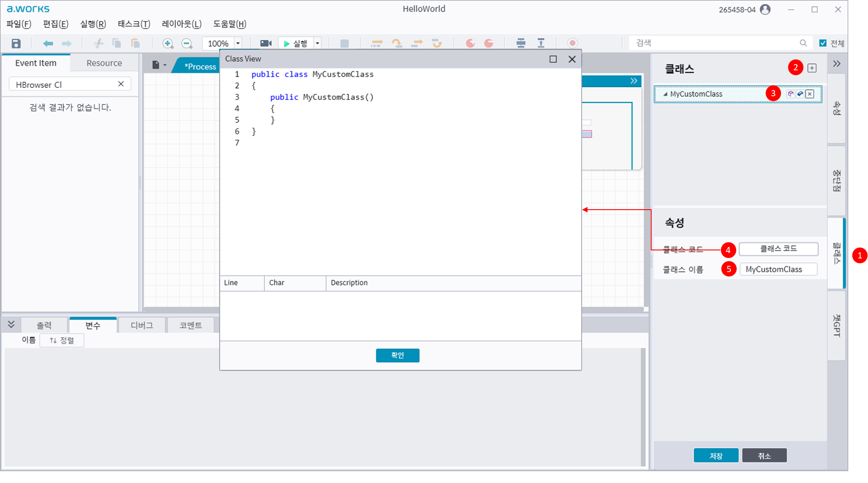Zoom out with the minus magnifier
This screenshot has height=483, width=868.
tap(187, 44)
